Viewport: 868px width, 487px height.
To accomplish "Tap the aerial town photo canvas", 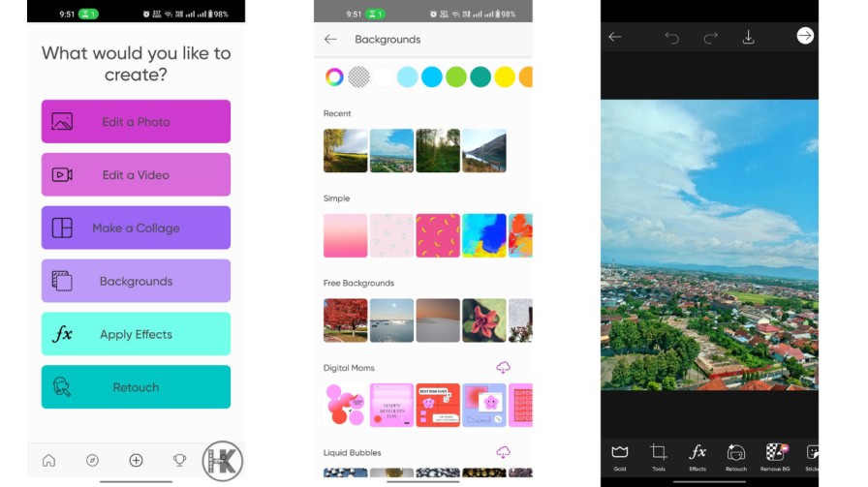I will [x=710, y=245].
